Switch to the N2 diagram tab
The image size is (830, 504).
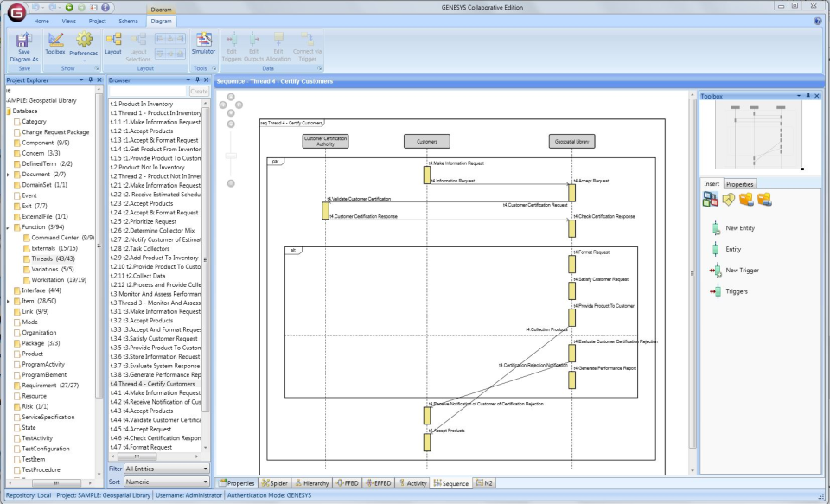click(484, 483)
